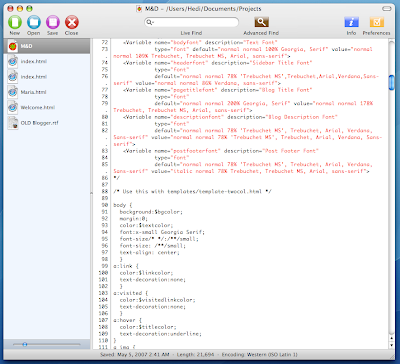Click the Open toolbar icon
The image size is (400, 364).
[34, 22]
